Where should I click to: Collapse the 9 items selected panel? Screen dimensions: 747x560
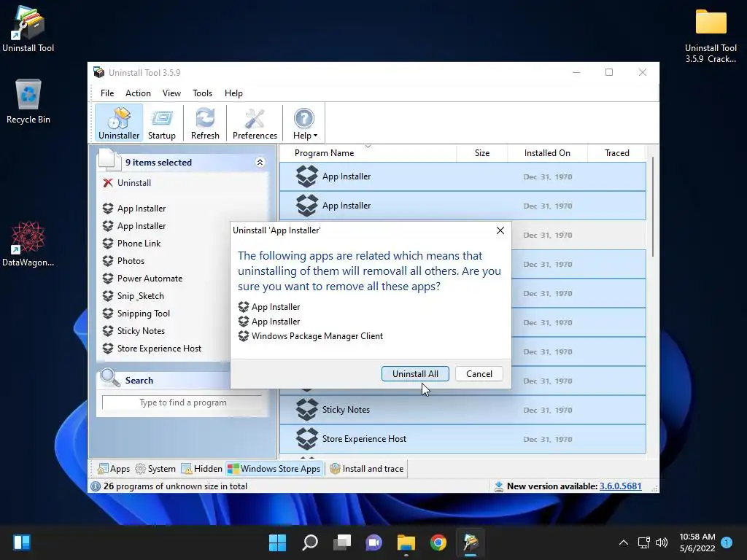pos(260,163)
